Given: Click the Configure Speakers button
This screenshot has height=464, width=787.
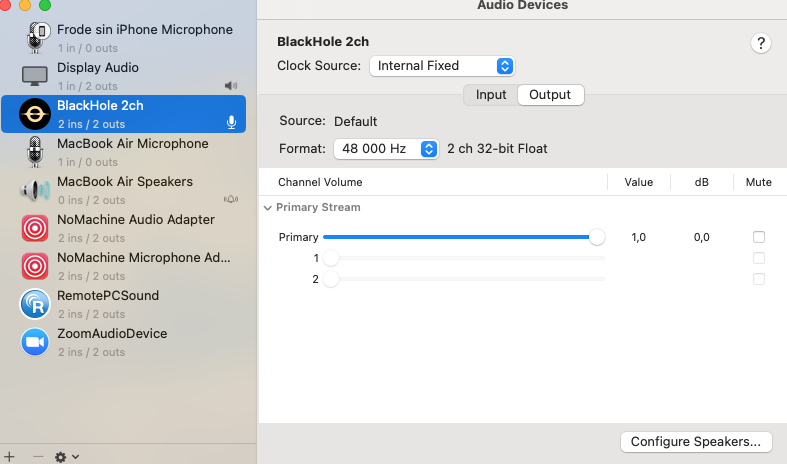Looking at the screenshot, I should click(695, 441).
